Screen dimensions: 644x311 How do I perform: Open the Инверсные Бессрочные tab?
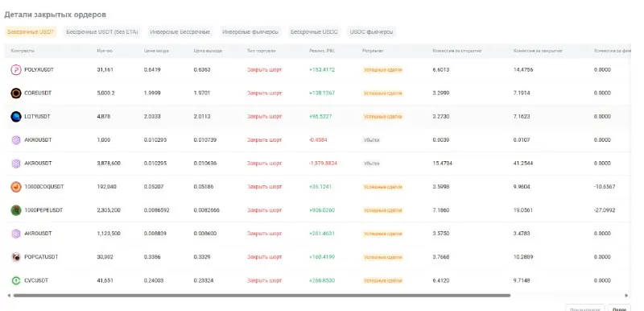pos(180,32)
